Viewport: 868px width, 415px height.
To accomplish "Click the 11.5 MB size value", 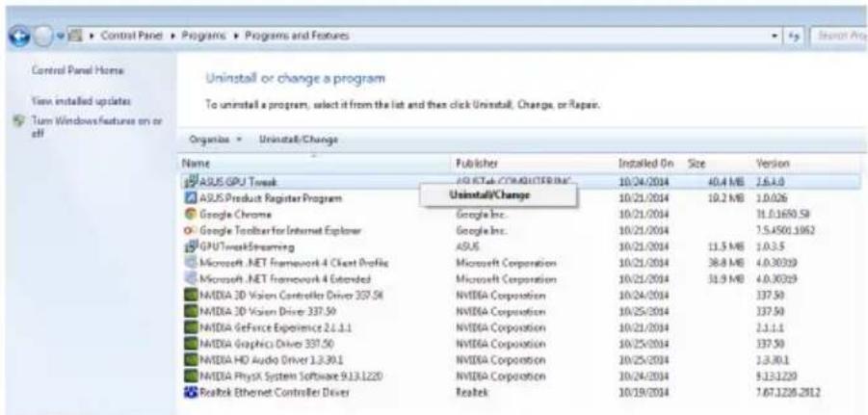I will click(x=725, y=246).
